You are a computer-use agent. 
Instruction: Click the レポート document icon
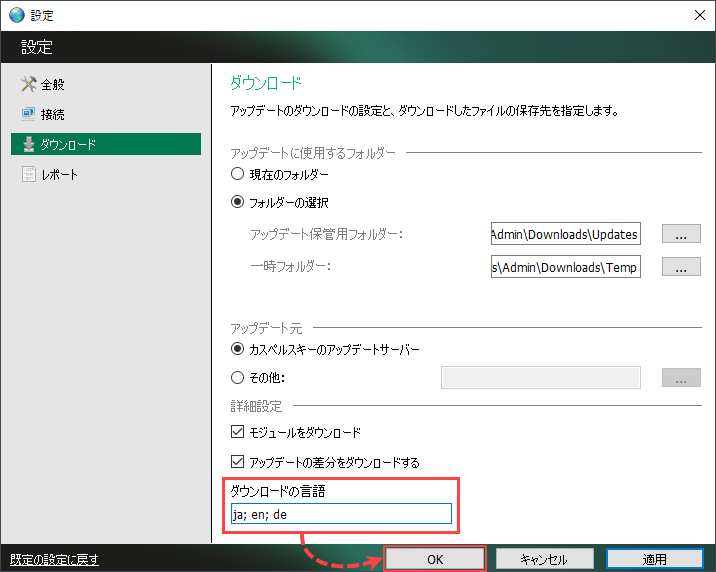(x=29, y=174)
